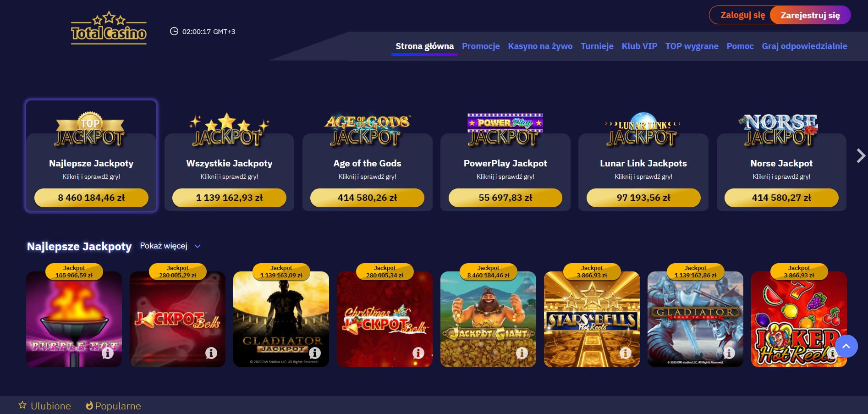Open info icon on Jackpot Bells game
The width and height of the screenshot is (868, 414).
211,353
